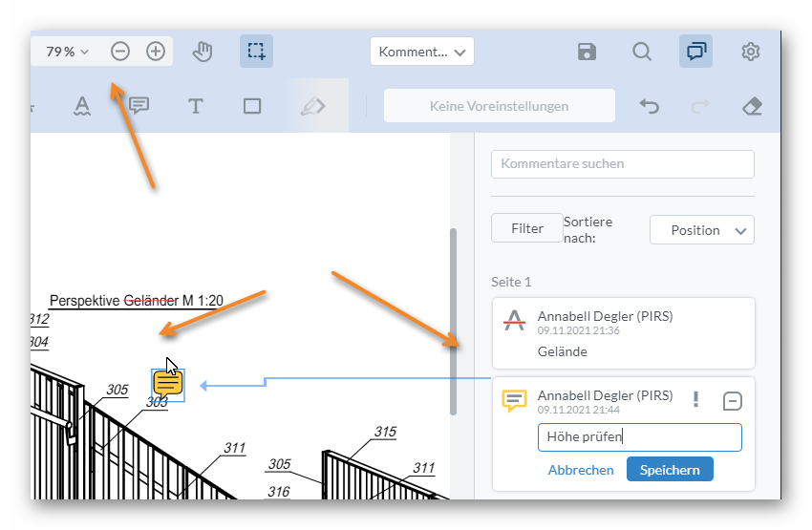
Task: Select the pan hand tool
Action: click(203, 52)
